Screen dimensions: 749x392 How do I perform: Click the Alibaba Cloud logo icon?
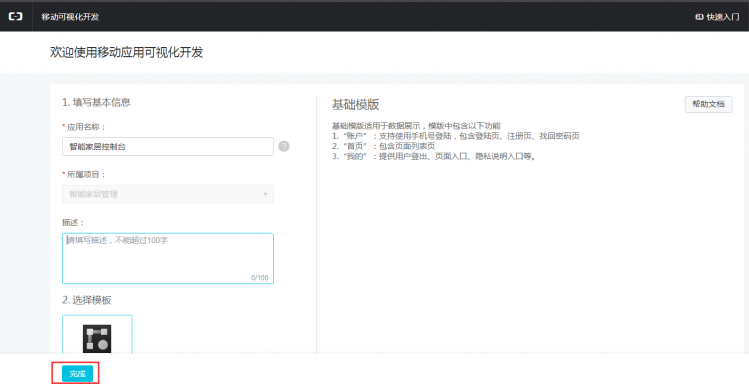[x=16, y=16]
